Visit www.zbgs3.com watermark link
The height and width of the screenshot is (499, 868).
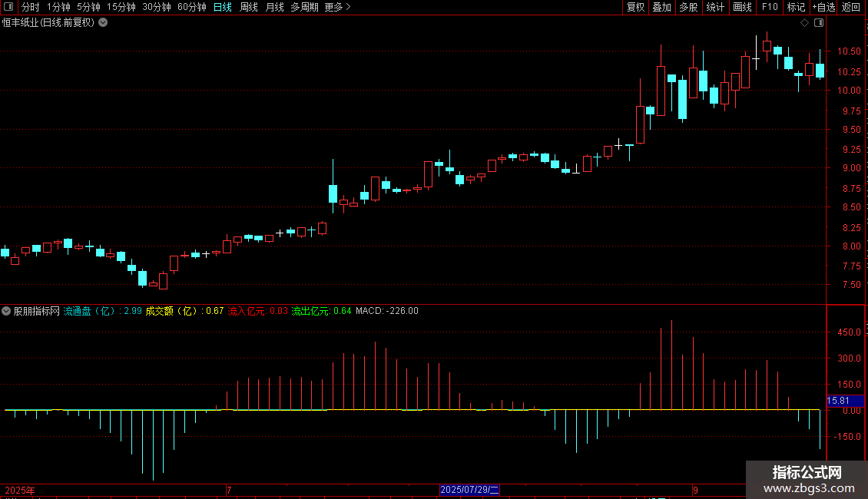[809, 488]
